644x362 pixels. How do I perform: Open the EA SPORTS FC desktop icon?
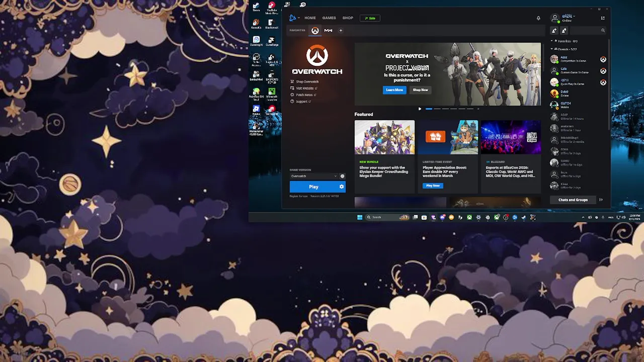pyautogui.click(x=272, y=76)
